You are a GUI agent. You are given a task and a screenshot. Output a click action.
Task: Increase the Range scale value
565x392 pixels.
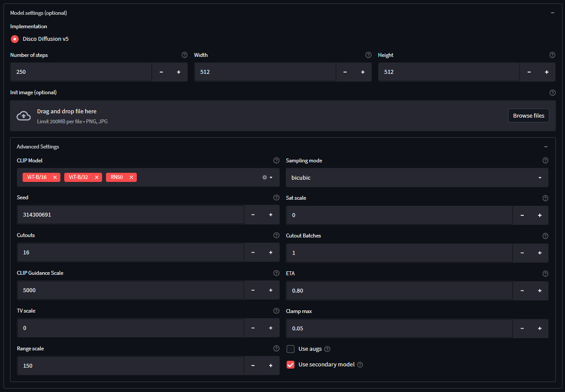tap(271, 366)
